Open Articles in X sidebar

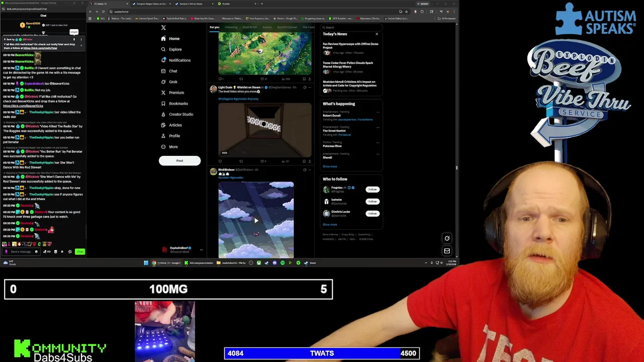[x=171, y=125]
